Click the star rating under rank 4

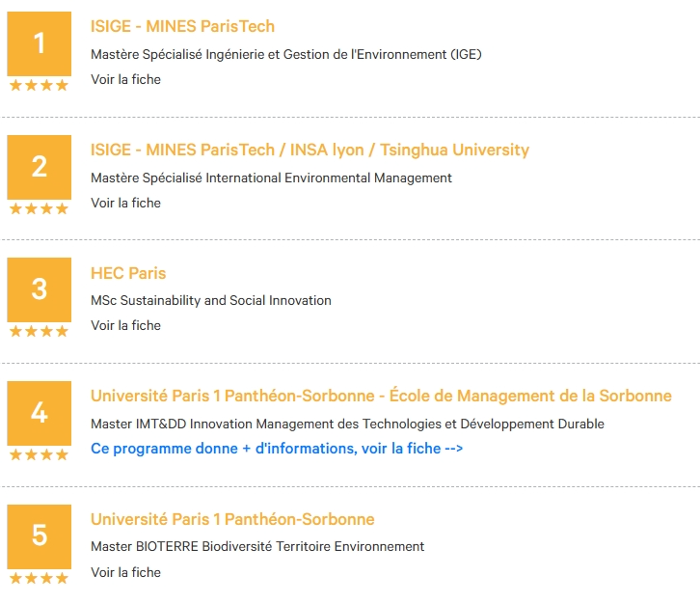click(x=39, y=454)
